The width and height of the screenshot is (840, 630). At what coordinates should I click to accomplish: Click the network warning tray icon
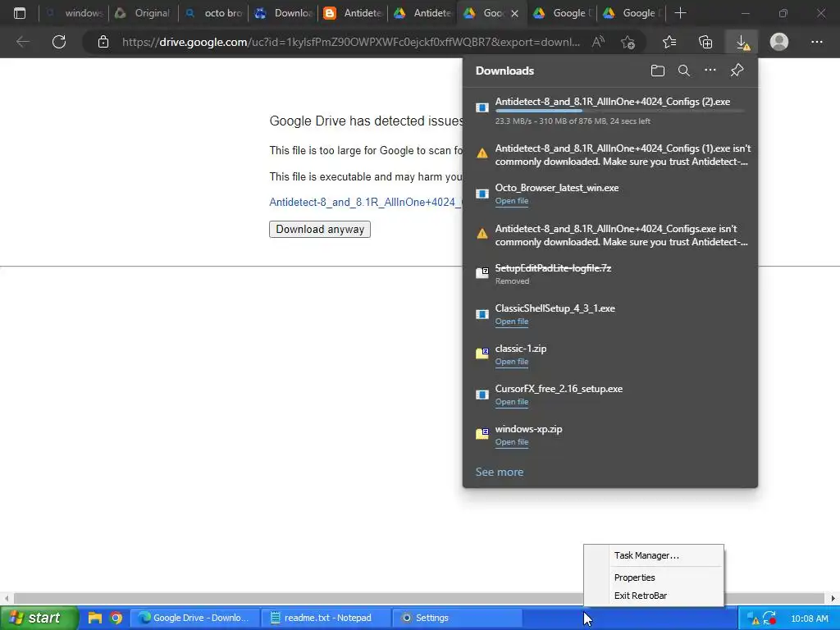click(753, 618)
